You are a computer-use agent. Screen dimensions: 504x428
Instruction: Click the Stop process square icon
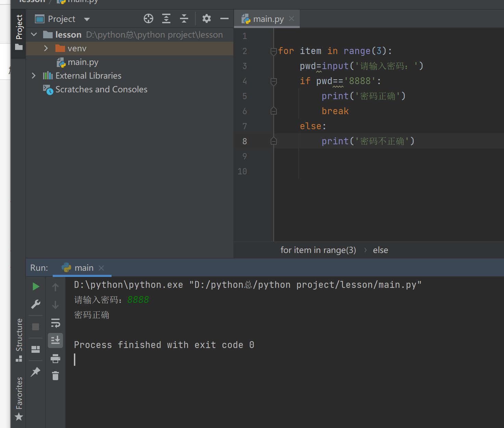(x=36, y=327)
